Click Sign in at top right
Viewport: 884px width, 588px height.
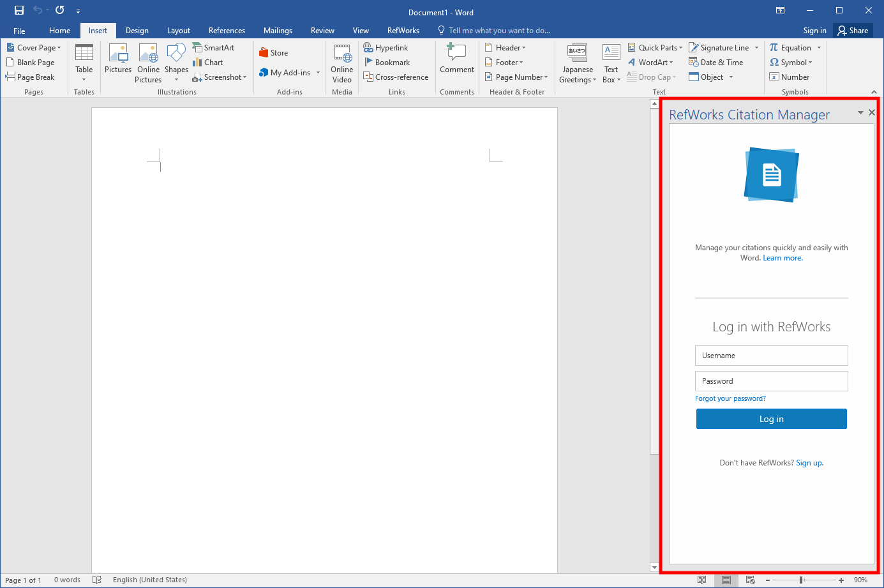tap(814, 31)
